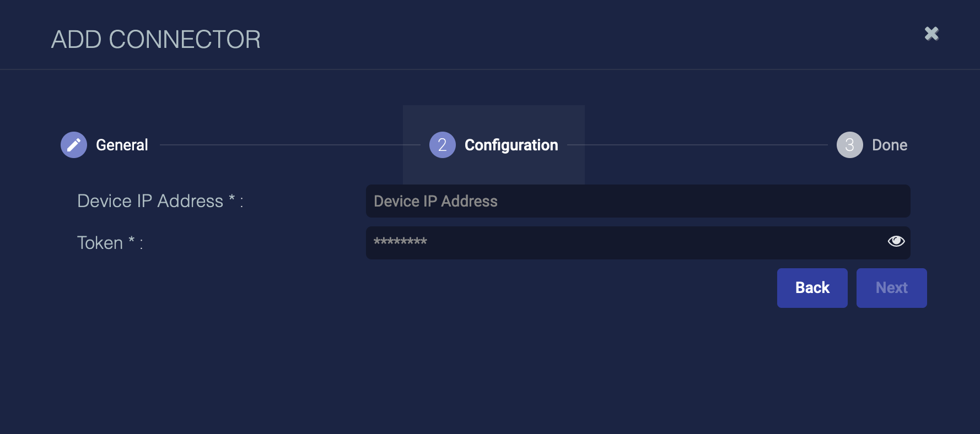Viewport: 980px width, 434px height.
Task: Click the pencil icon for General step
Action: [x=74, y=145]
